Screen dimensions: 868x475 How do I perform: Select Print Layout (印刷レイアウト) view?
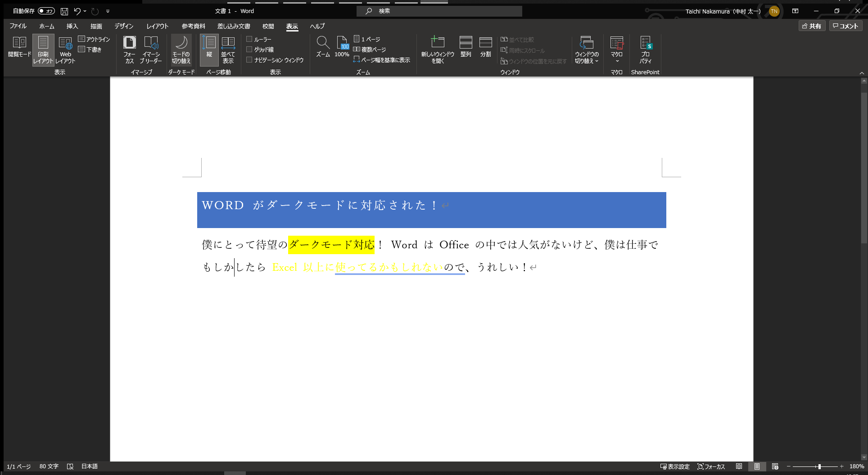[43, 50]
